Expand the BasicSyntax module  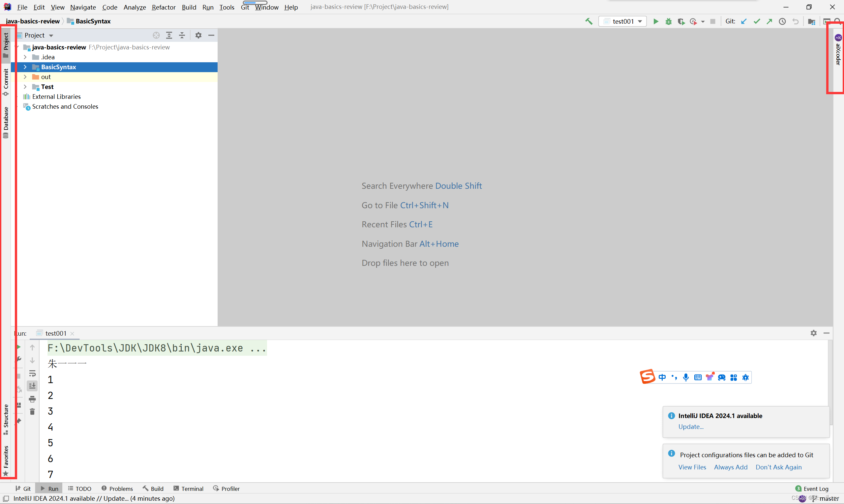point(25,67)
